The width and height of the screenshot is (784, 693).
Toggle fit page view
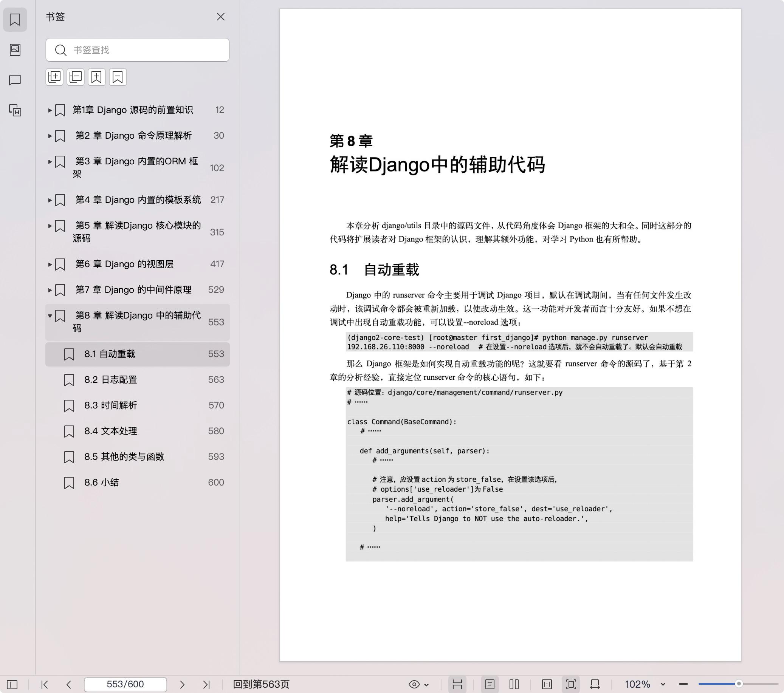tap(571, 684)
